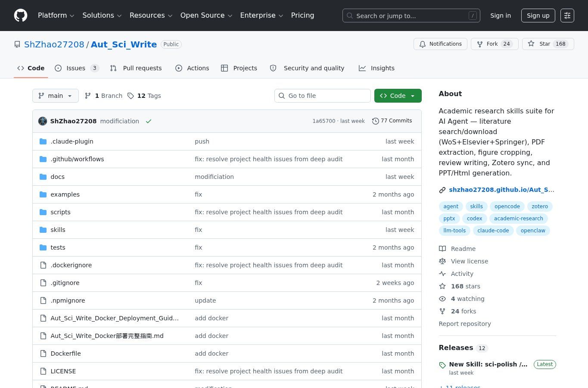Screen dimensions: 588x388
Task: Select the docs folder icon
Action: tap(43, 177)
